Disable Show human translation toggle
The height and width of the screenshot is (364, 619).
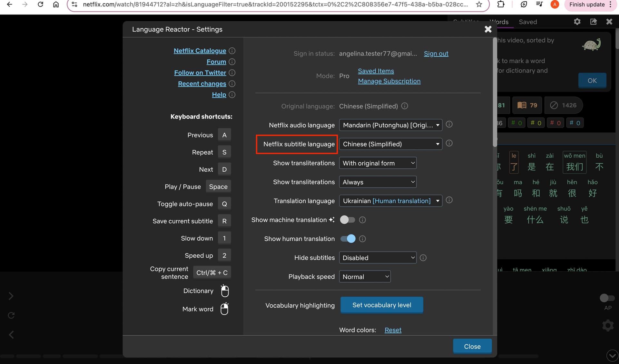click(348, 239)
